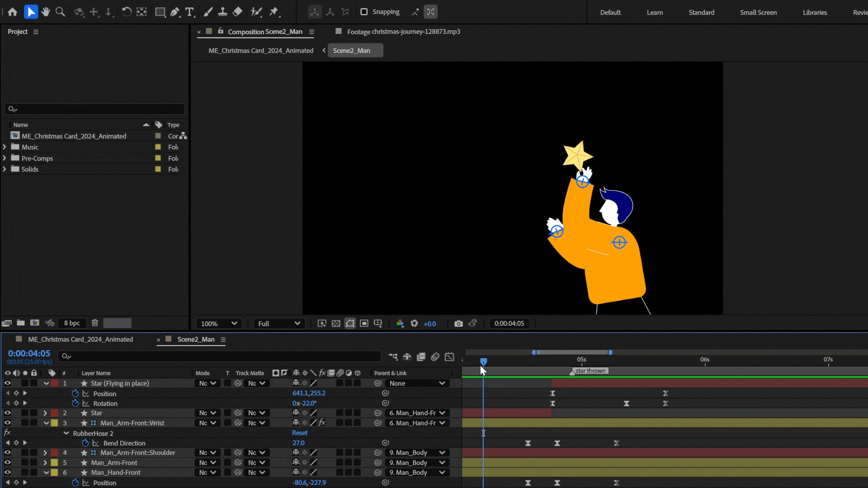This screenshot has height=488, width=868.
Task: Select the Roto Brush tool
Action: (256, 12)
